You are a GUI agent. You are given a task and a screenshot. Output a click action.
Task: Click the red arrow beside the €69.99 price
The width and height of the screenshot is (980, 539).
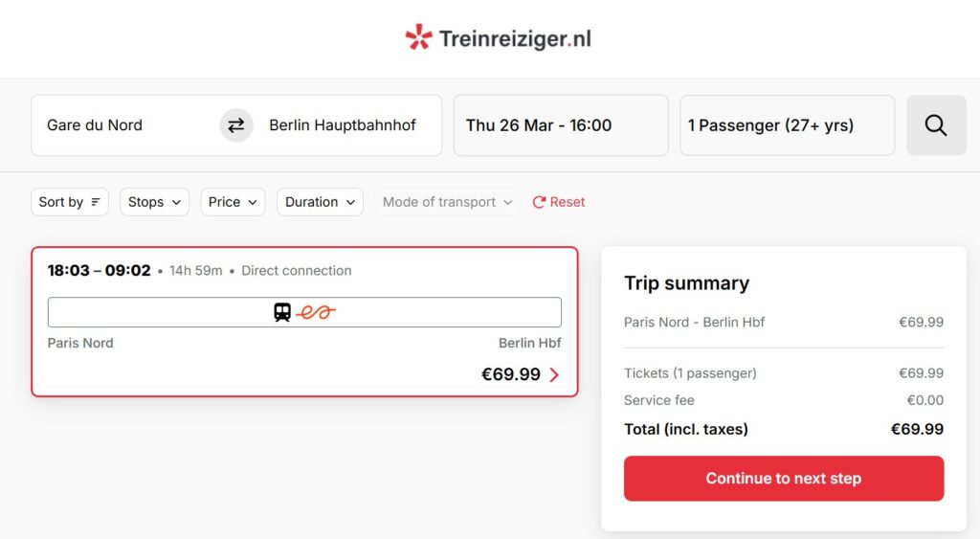click(555, 375)
